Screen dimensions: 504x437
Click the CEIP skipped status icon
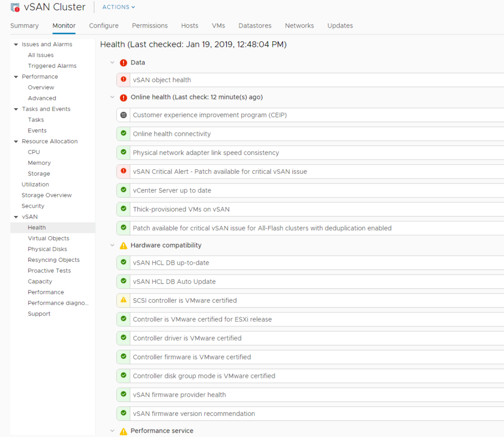click(124, 115)
